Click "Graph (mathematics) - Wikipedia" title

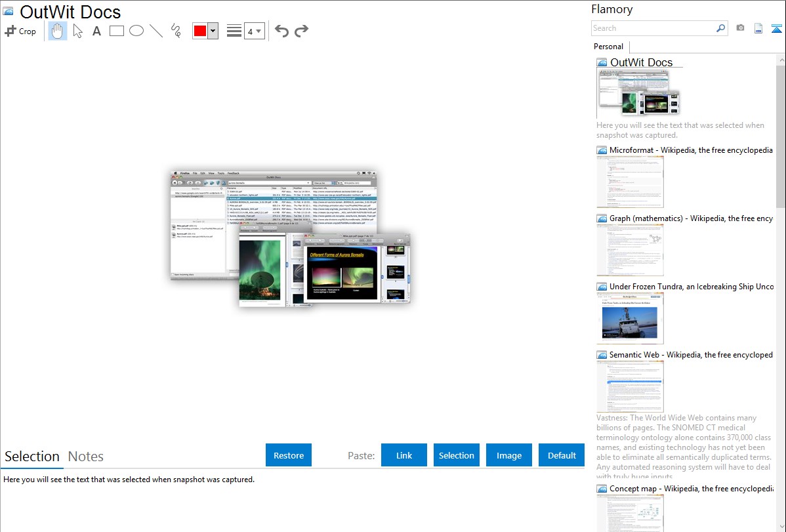691,218
